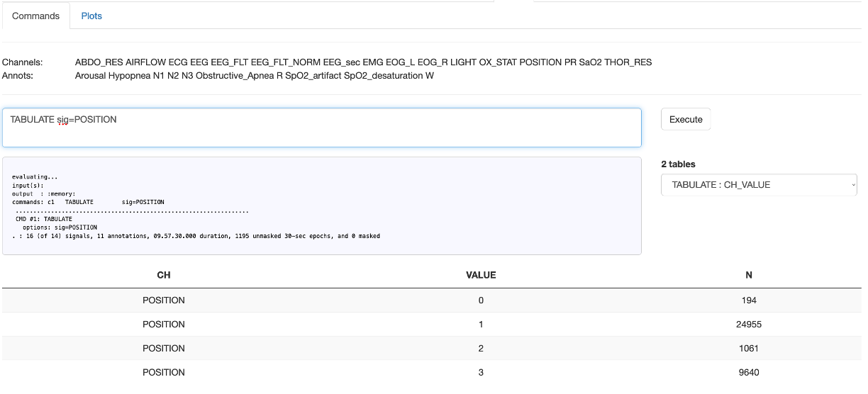The image size is (868, 394).
Task: Select the count cell showing 194
Action: tap(749, 300)
